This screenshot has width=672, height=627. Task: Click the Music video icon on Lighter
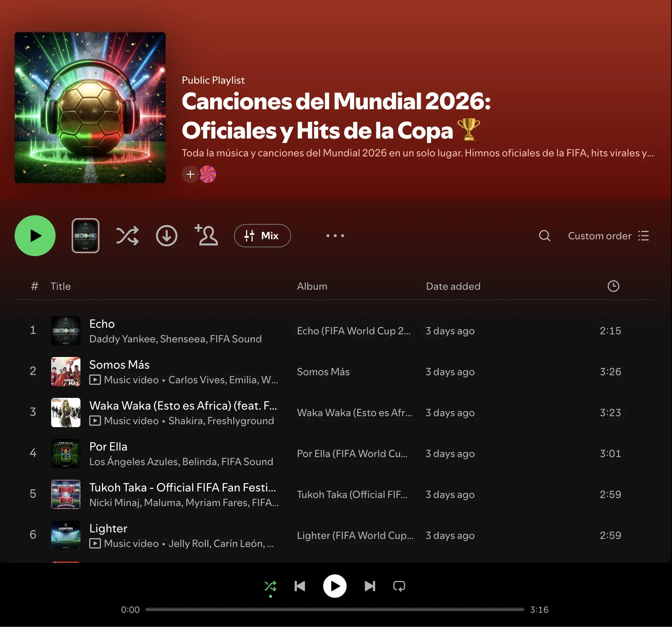(x=95, y=543)
